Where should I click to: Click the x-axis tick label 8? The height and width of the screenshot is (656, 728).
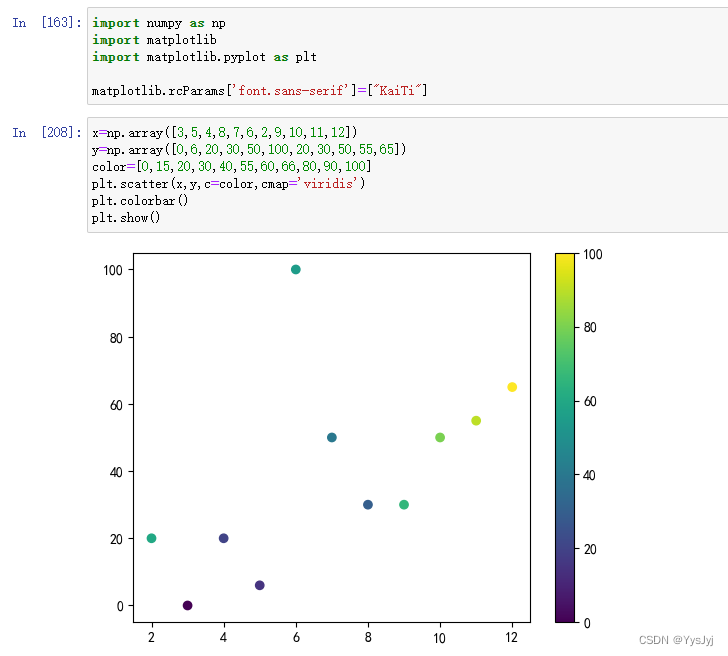point(368,637)
